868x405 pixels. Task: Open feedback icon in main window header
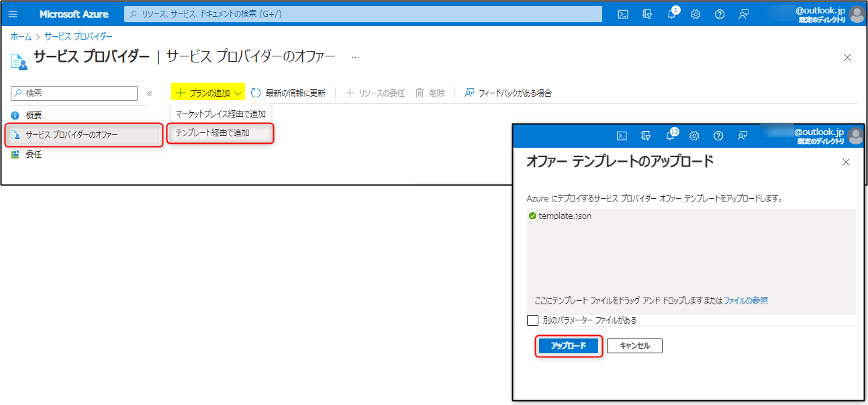[744, 14]
